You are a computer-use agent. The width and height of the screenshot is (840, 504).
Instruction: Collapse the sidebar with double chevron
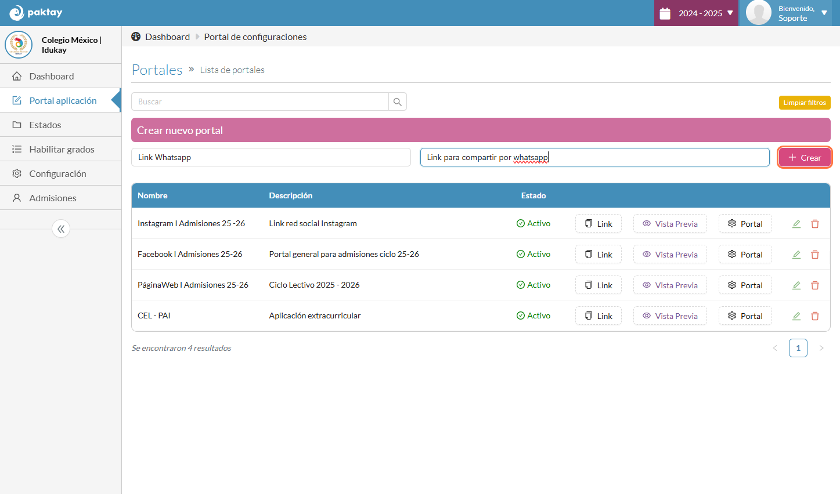pos(61,229)
